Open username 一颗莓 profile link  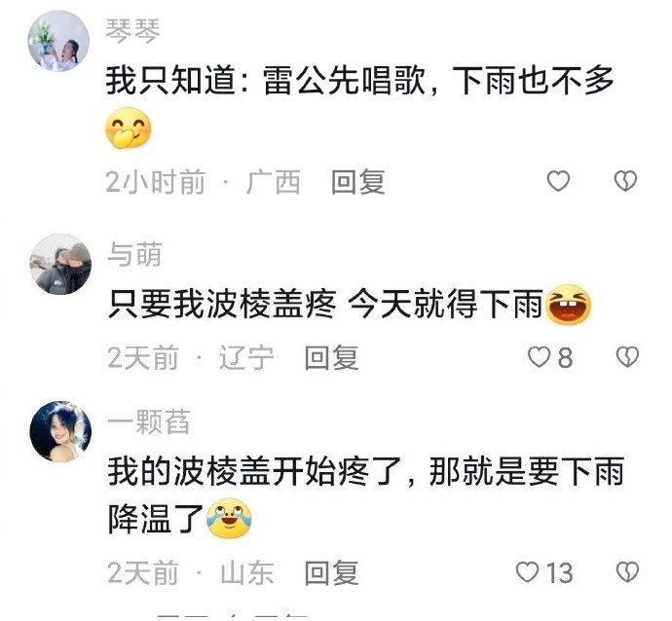pos(148,421)
